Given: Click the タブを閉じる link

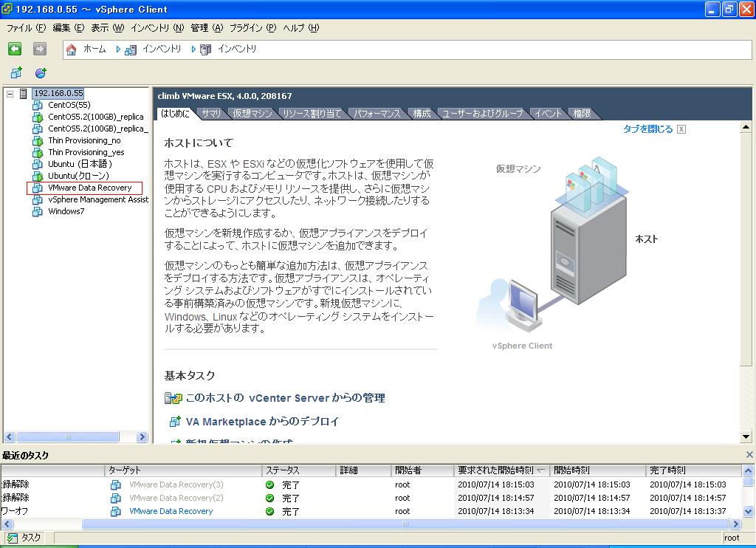Looking at the screenshot, I should pos(647,129).
